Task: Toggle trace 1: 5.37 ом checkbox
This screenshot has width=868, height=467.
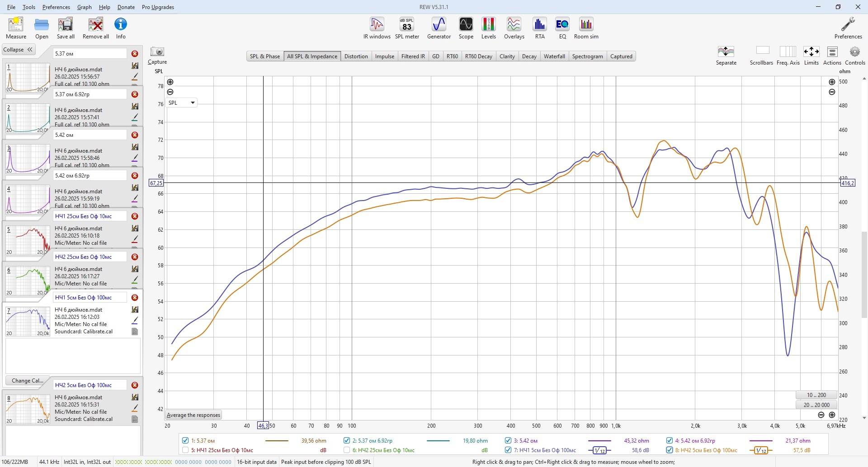Action: pyautogui.click(x=185, y=440)
